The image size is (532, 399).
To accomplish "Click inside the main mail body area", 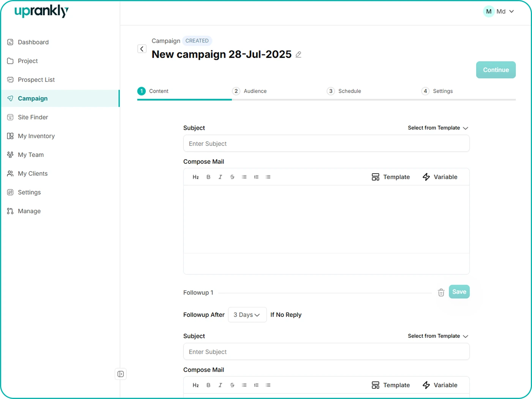I will 327,219.
